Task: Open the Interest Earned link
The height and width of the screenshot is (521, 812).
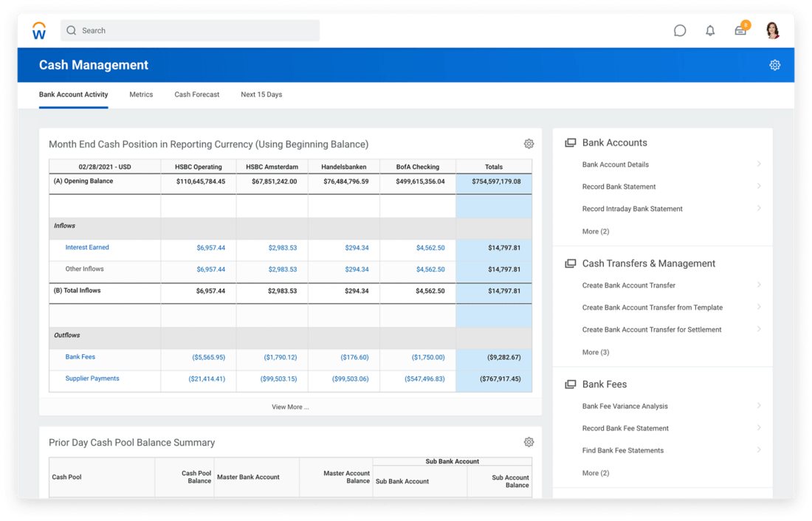Action: coord(87,247)
